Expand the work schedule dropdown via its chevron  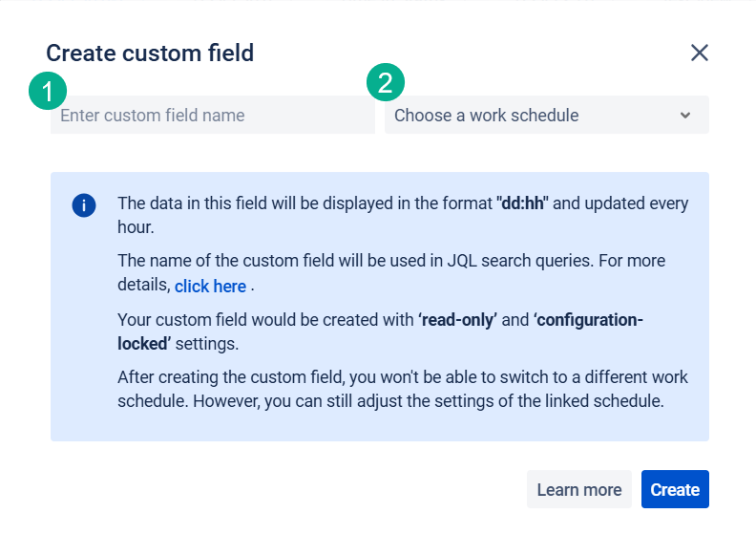[x=685, y=116]
